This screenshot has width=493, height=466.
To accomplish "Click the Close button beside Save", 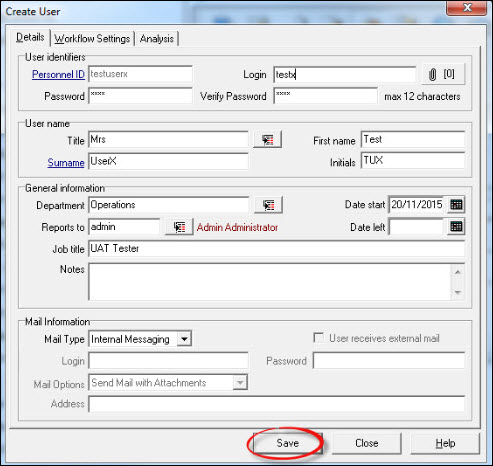I will tap(367, 443).
